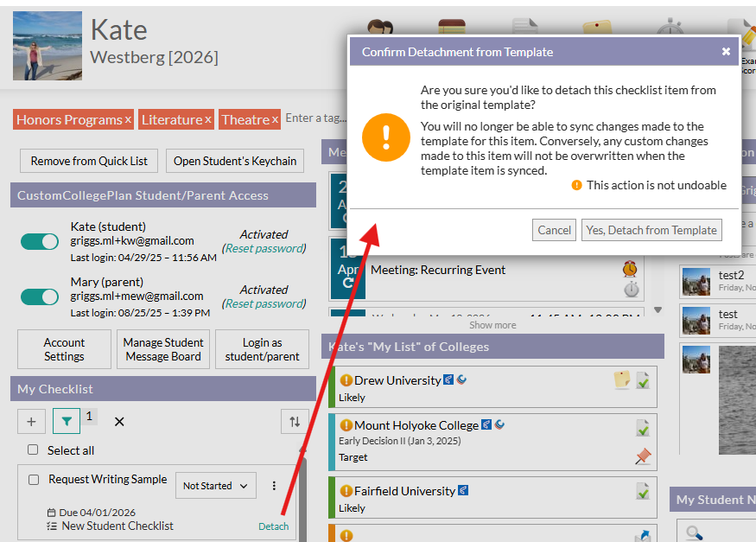756x542 pixels.
Task: Click alarm clock icon on Recurring Event meeting
Action: pos(631,269)
